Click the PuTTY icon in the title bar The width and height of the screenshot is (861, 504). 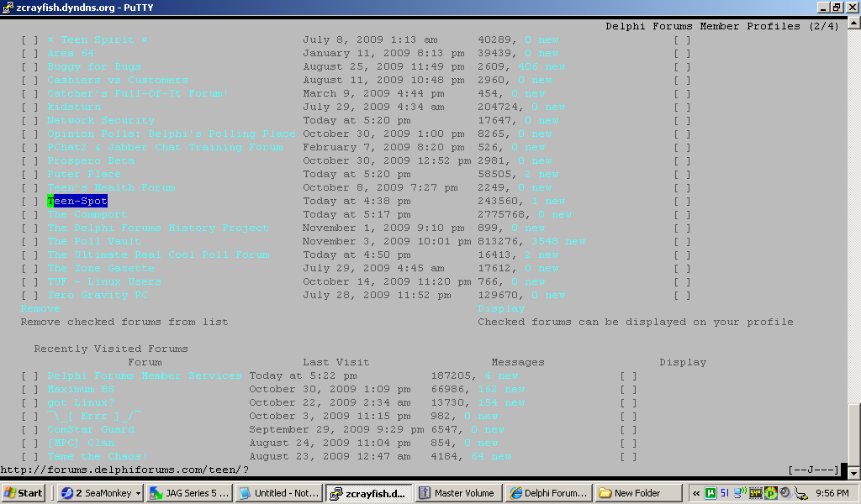[x=8, y=8]
